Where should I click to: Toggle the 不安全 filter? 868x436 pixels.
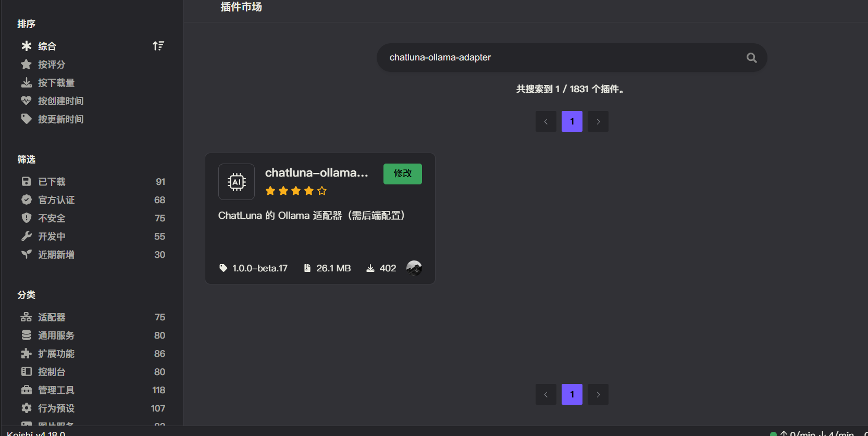pyautogui.click(x=52, y=218)
